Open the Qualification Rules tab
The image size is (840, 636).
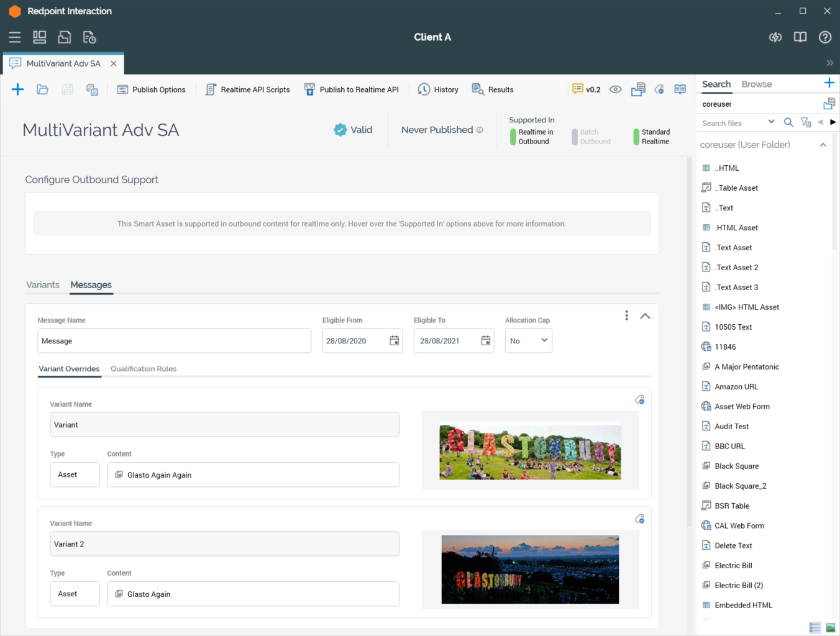click(x=144, y=369)
